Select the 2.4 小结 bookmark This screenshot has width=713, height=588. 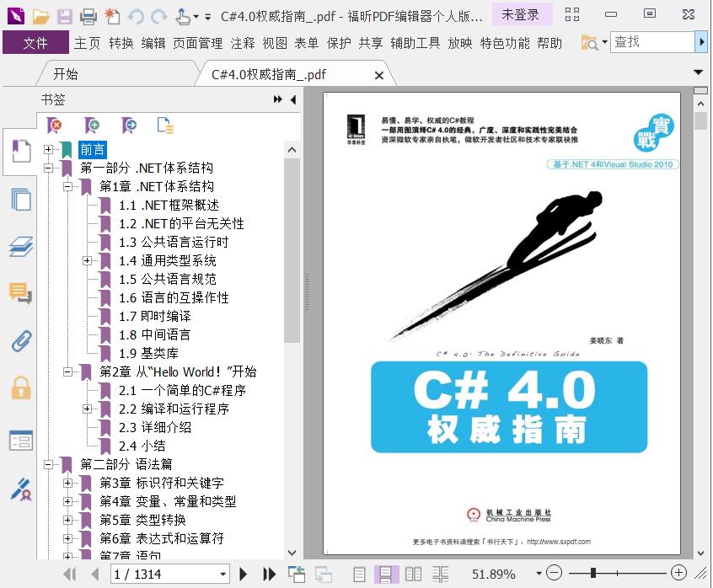(x=142, y=446)
